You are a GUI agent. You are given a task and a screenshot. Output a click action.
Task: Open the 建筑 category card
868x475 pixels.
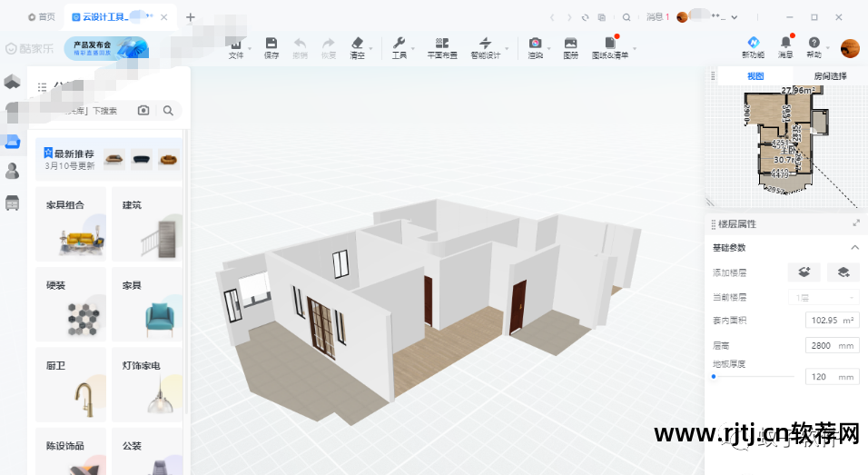pyautogui.click(x=147, y=224)
